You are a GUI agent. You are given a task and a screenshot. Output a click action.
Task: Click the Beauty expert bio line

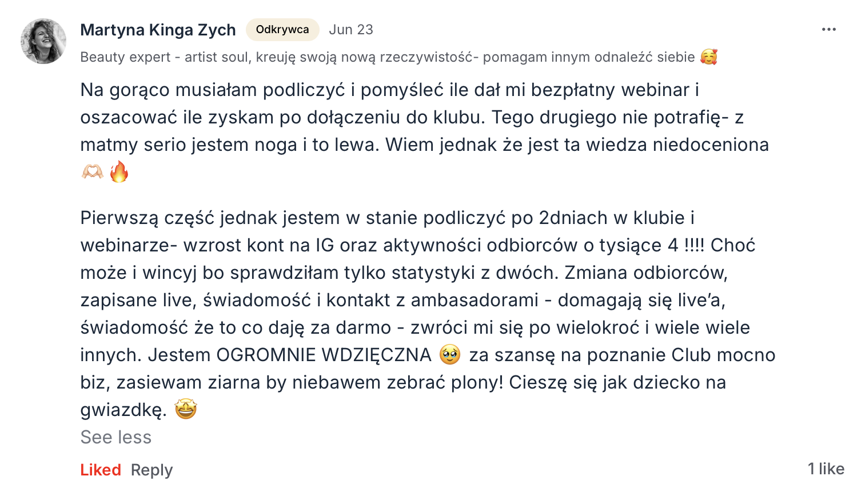tap(387, 57)
